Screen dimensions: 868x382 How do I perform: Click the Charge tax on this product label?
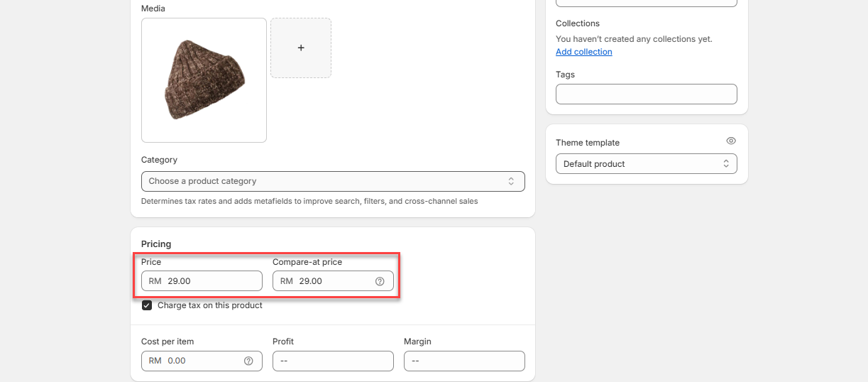click(x=210, y=305)
